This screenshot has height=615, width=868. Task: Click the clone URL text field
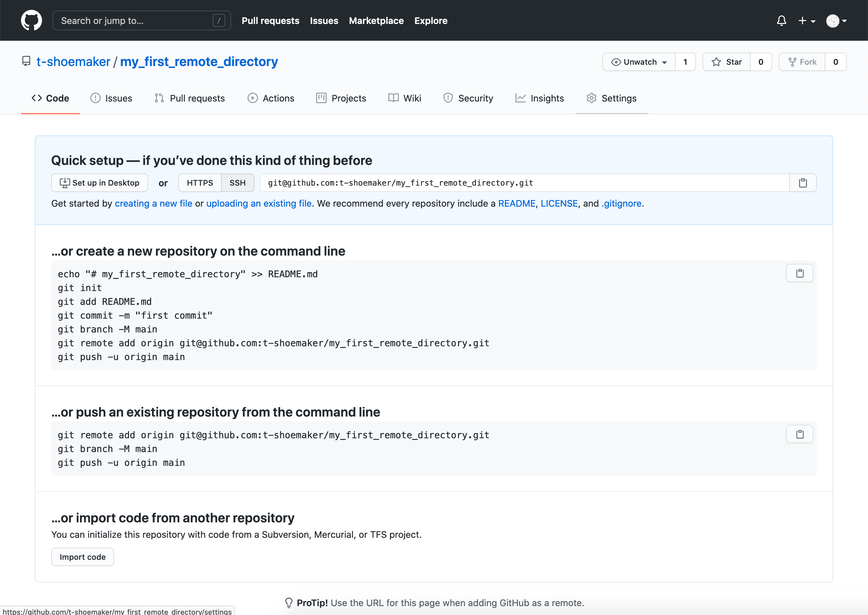point(524,183)
